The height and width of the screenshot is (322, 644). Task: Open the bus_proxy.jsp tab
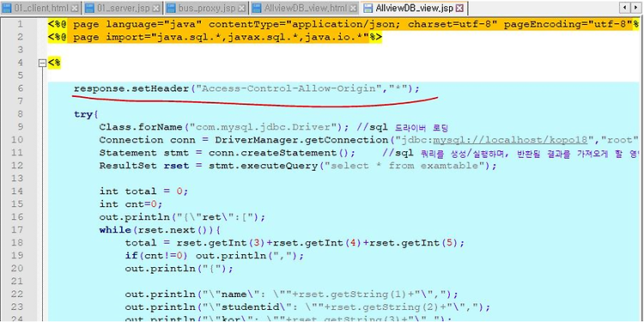206,8
